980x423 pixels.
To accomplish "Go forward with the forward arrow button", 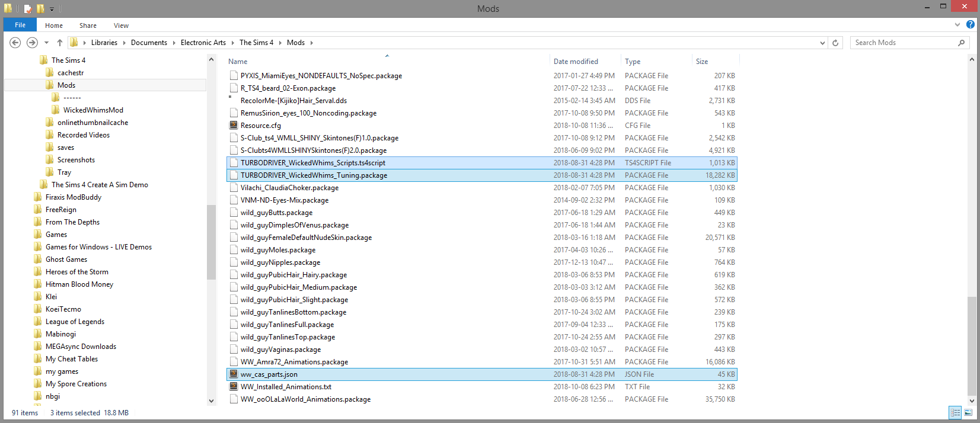I will coord(32,43).
